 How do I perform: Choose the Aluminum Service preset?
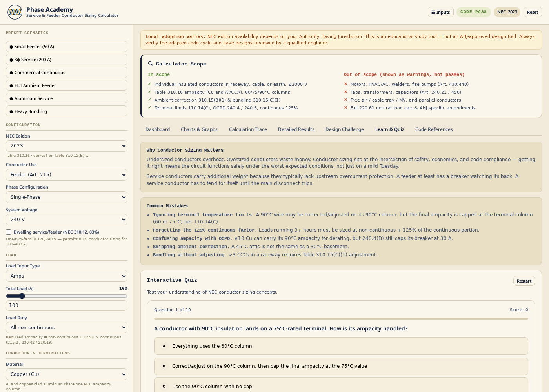67,98
